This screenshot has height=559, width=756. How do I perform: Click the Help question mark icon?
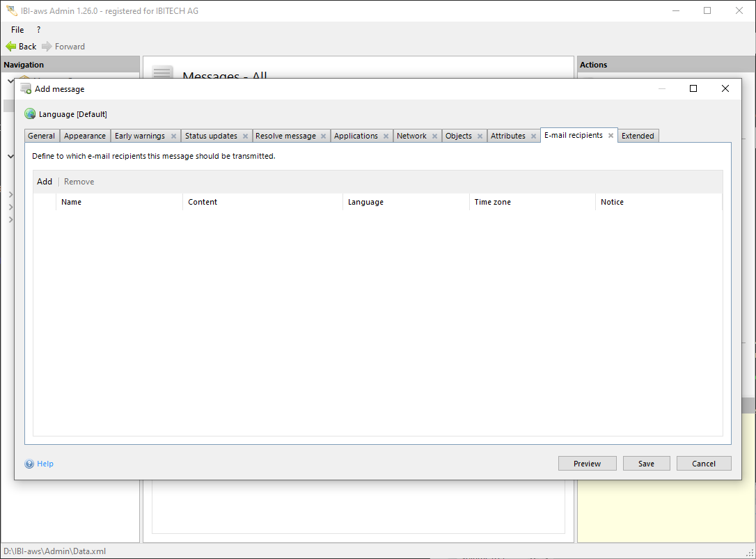(x=29, y=464)
